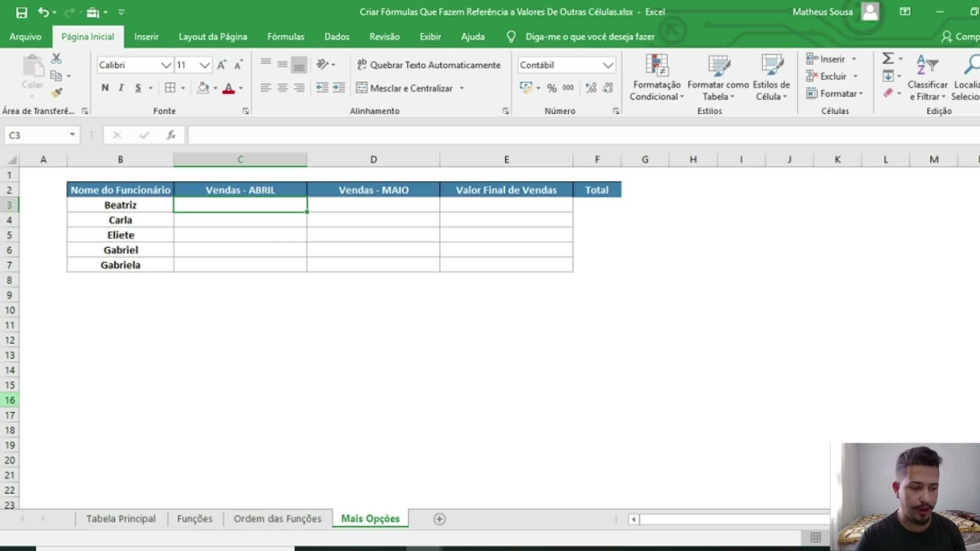Viewport: 980px width, 551px height.
Task: Click the Undo arrow icon
Action: click(43, 12)
